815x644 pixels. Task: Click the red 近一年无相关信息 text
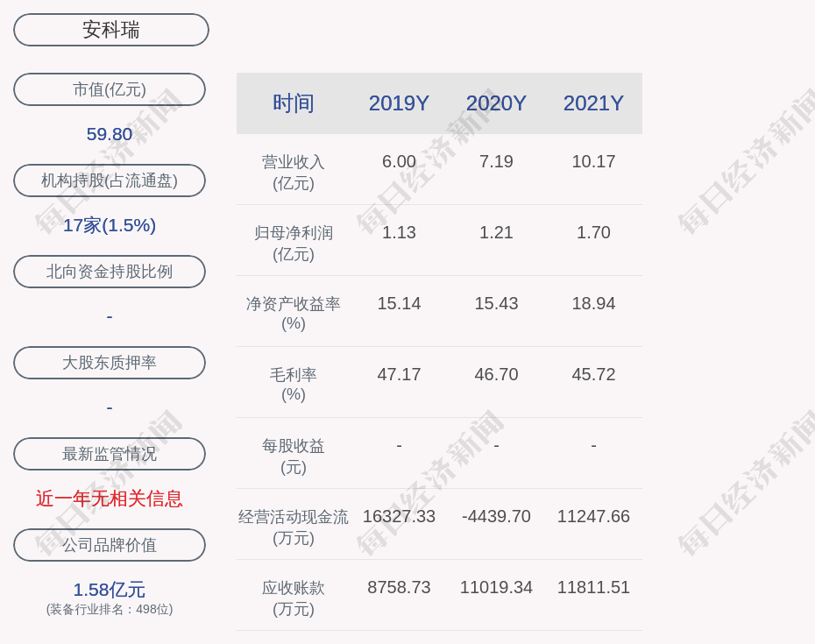coord(110,499)
